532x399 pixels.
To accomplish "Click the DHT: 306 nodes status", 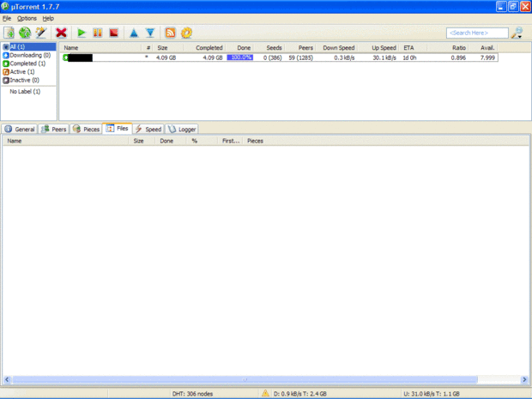I will click(192, 394).
